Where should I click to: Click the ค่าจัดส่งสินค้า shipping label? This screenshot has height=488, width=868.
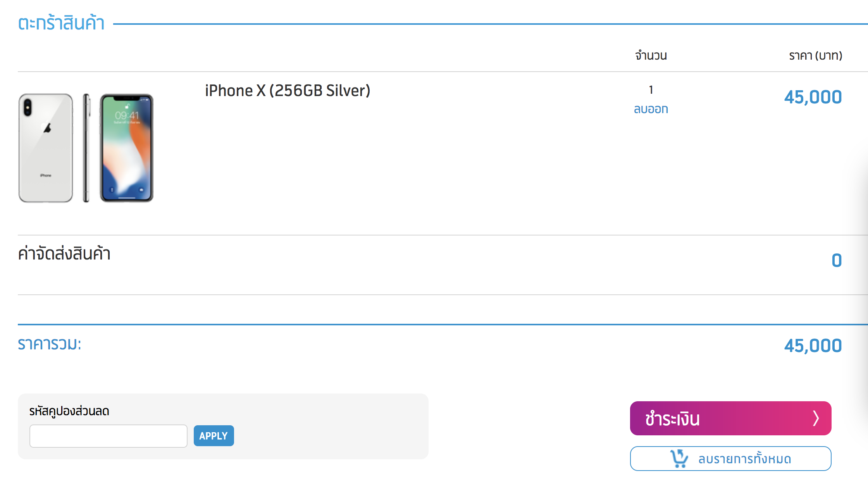(64, 254)
